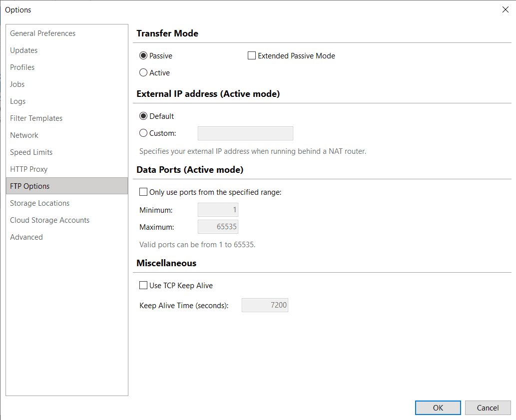This screenshot has height=420, width=516.
Task: Close the Options dialog window
Action: (506, 9)
